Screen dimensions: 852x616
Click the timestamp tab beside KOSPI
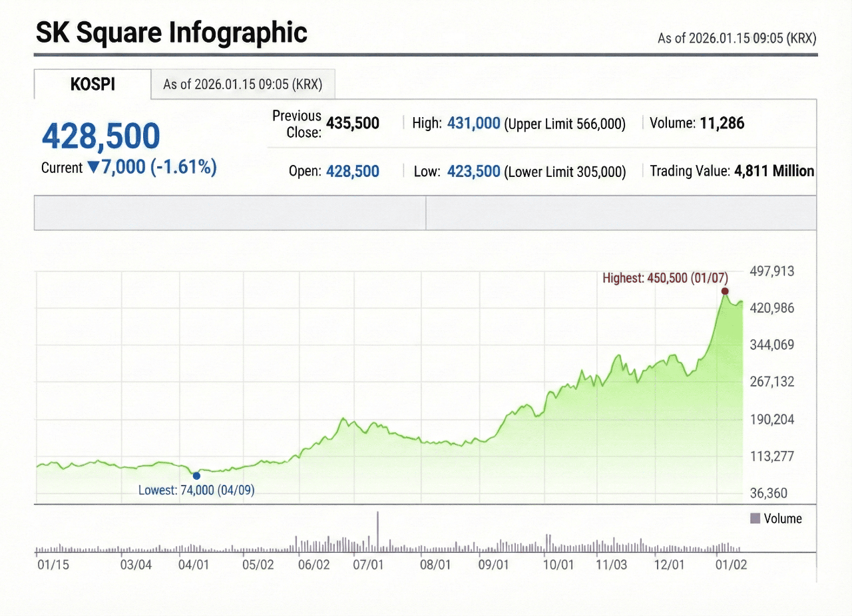(242, 84)
